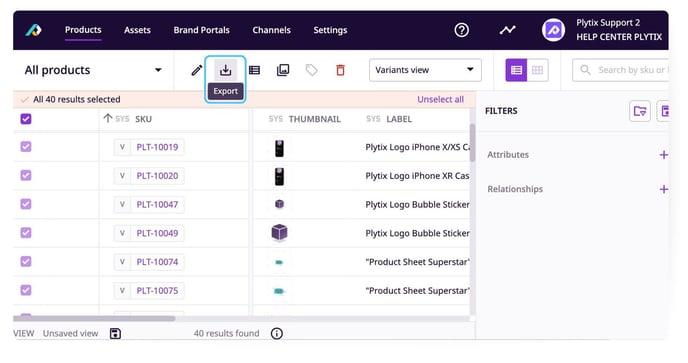Click the pencil edit icon
The width and height of the screenshot is (688, 363).
coord(197,70)
